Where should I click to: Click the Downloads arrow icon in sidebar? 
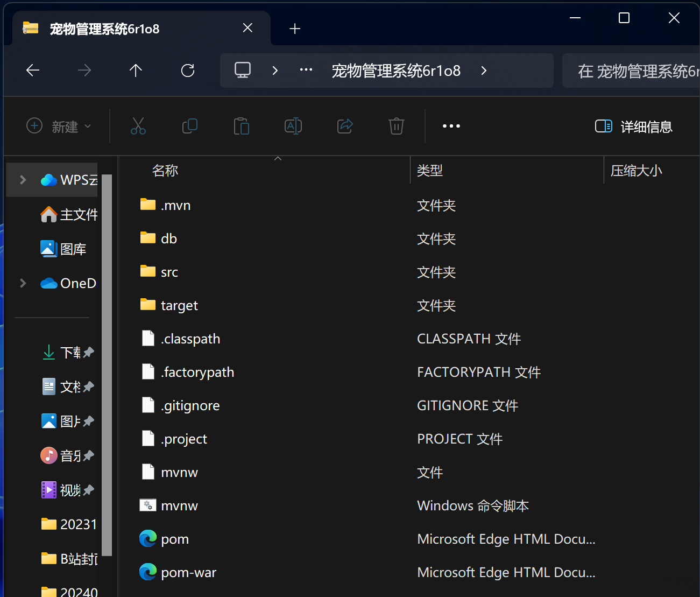click(x=49, y=352)
